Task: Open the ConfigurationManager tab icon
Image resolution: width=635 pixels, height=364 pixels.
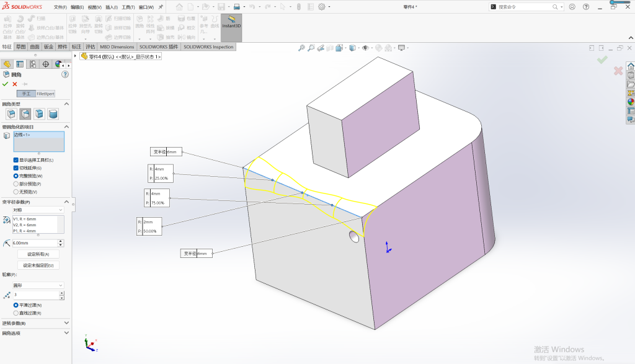Action: pos(33,64)
